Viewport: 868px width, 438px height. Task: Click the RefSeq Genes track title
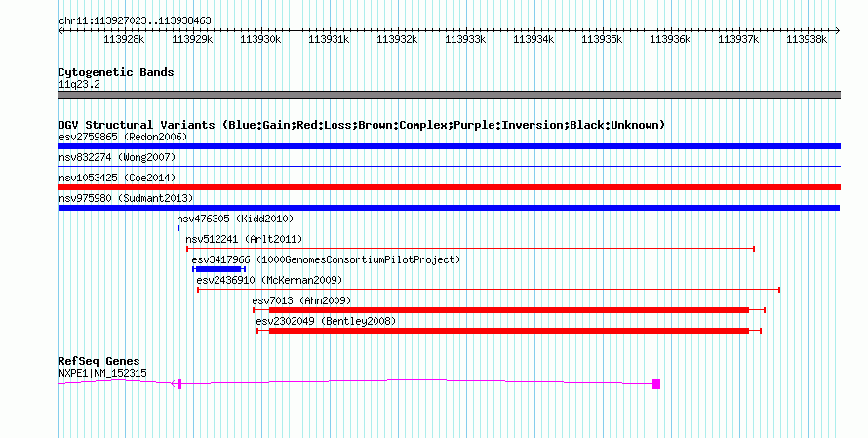pos(99,361)
